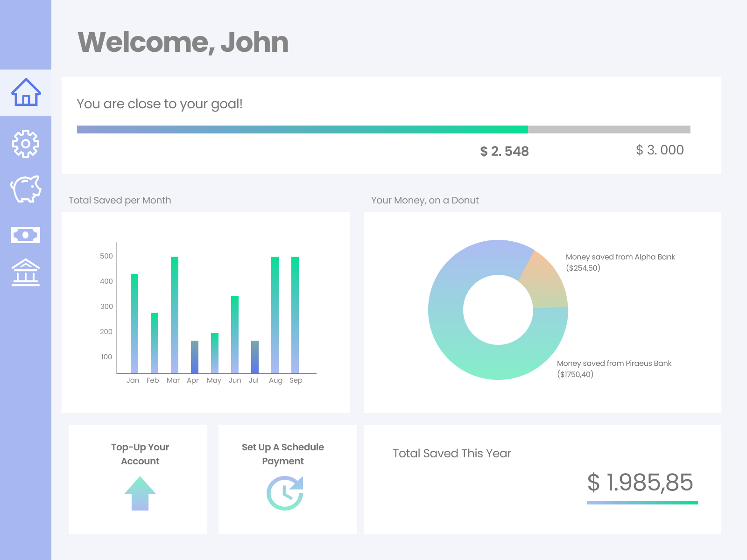Click the gradient underline below yearly total
The height and width of the screenshot is (560, 747).
pyautogui.click(x=642, y=503)
